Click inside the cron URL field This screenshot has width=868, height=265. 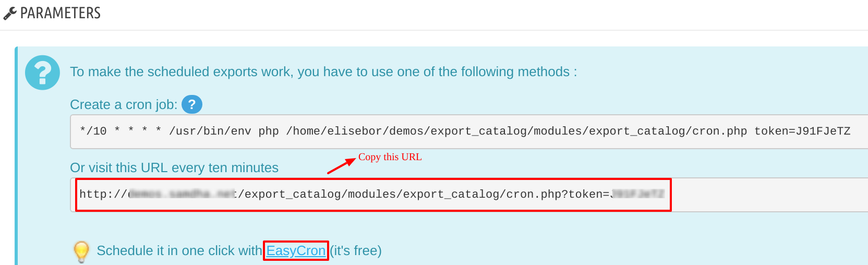click(x=469, y=195)
